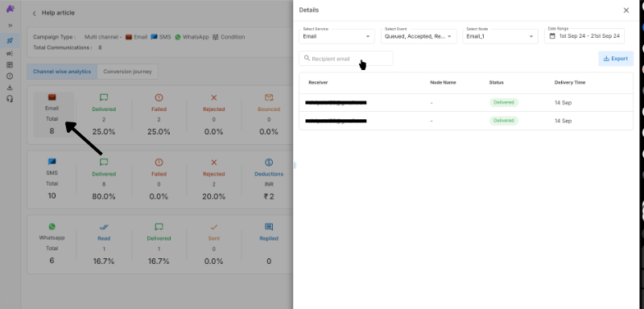The image size is (644, 309).
Task: Click the Whatsapp Sent checkmark icon
Action: click(214, 226)
